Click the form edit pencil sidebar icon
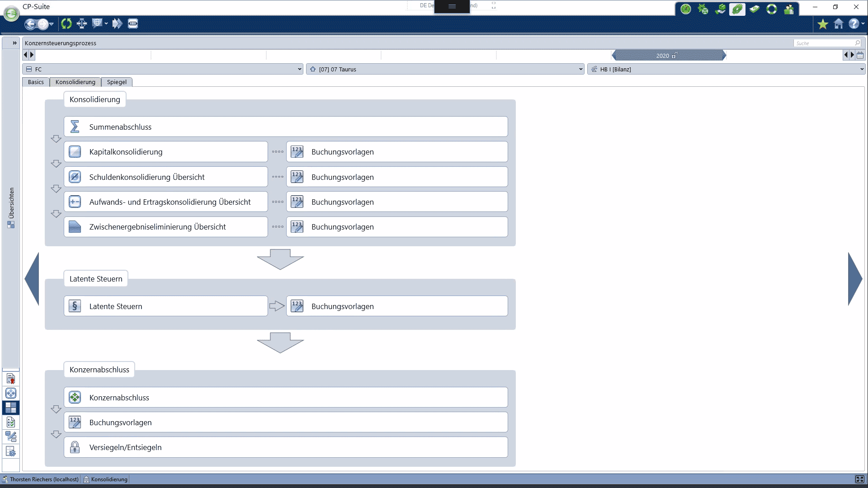 point(11,436)
